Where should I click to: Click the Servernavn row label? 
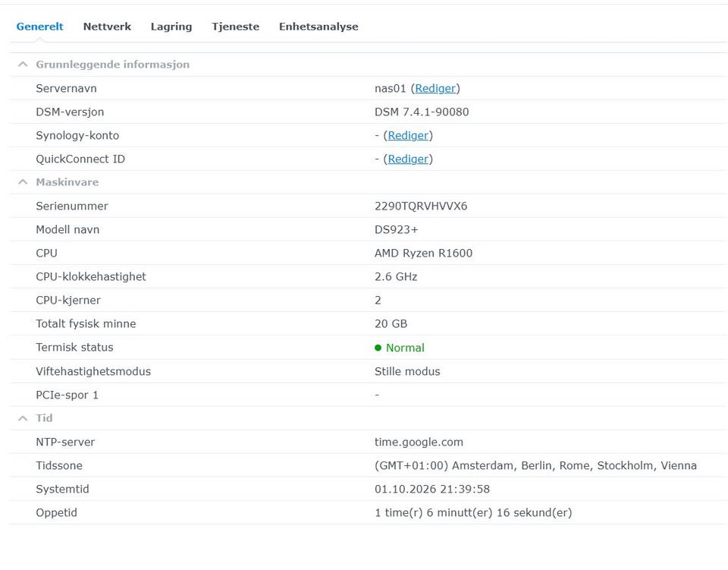[x=67, y=88]
